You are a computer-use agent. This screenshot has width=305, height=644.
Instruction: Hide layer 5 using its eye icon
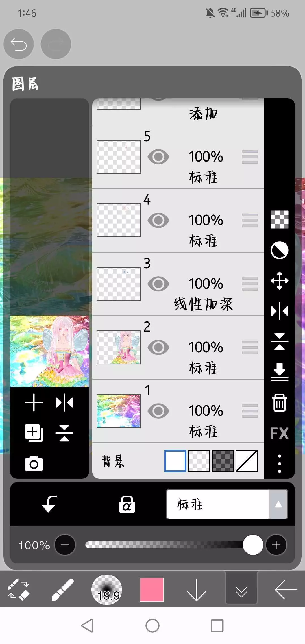(x=158, y=157)
